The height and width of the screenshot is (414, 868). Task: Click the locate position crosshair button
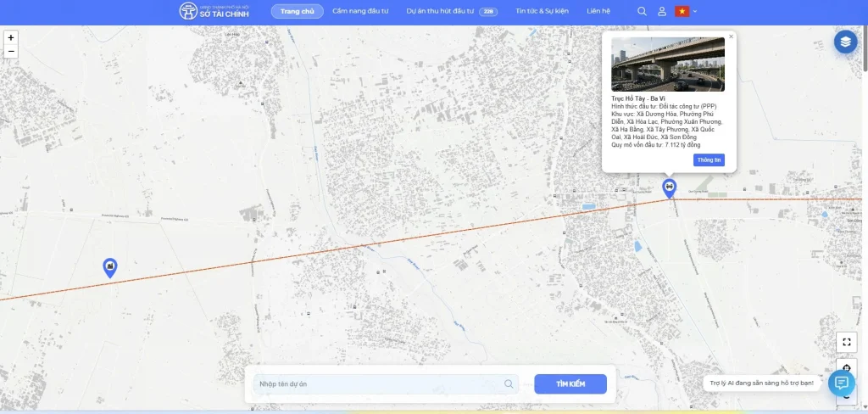point(847,366)
